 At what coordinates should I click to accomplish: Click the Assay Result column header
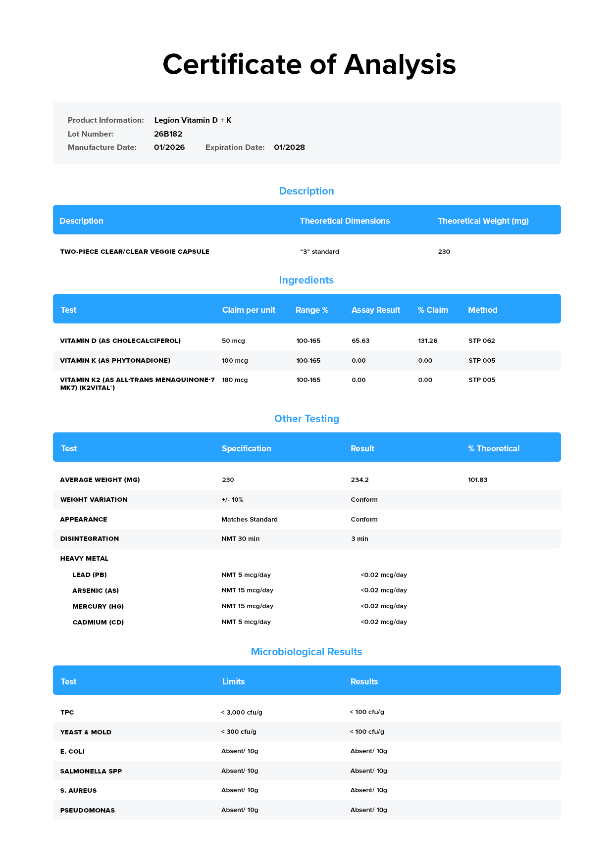click(x=376, y=310)
